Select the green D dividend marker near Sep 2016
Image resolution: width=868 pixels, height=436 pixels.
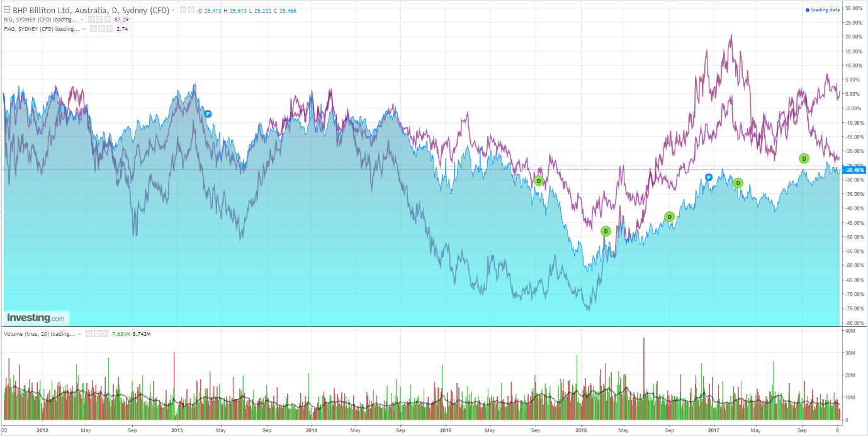pos(670,217)
